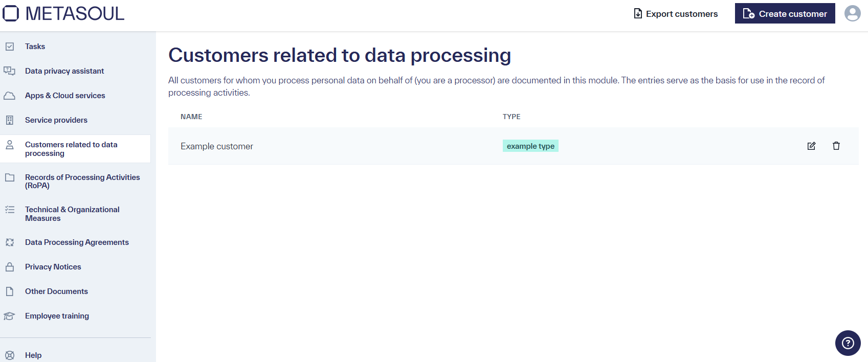Select the edit pencil icon for Example customer
This screenshot has height=362, width=868.
coord(811,146)
